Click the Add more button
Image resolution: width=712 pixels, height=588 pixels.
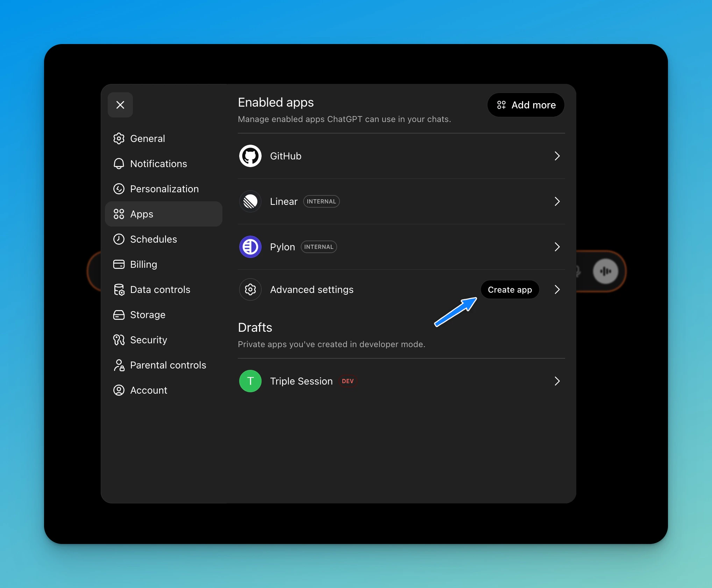click(x=526, y=105)
